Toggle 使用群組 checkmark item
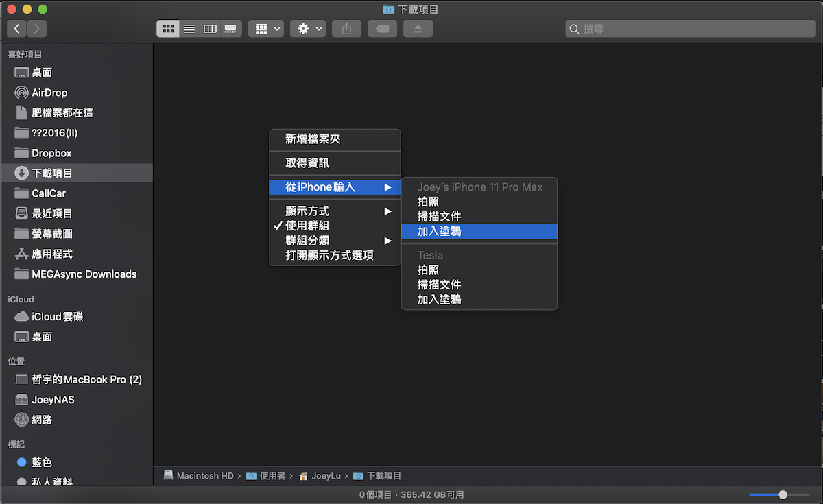 pyautogui.click(x=335, y=226)
